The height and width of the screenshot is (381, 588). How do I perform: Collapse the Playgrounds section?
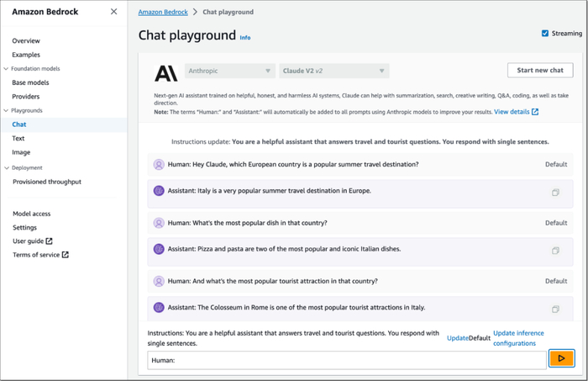pos(6,111)
